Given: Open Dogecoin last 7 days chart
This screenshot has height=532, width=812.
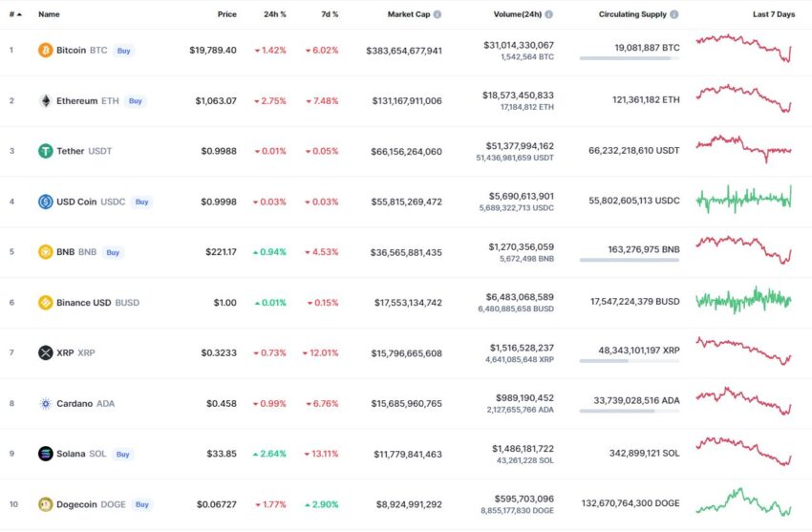Looking at the screenshot, I should [743, 502].
